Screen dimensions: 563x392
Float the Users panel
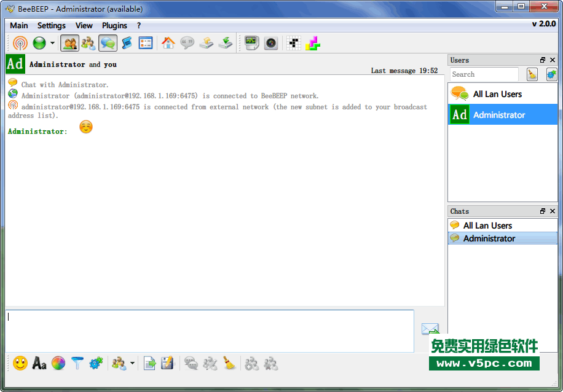pos(543,60)
